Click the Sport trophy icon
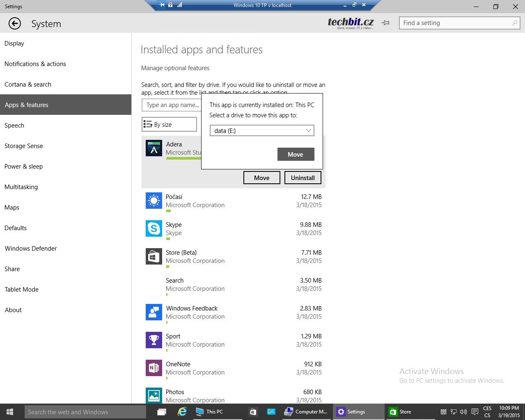 point(154,340)
